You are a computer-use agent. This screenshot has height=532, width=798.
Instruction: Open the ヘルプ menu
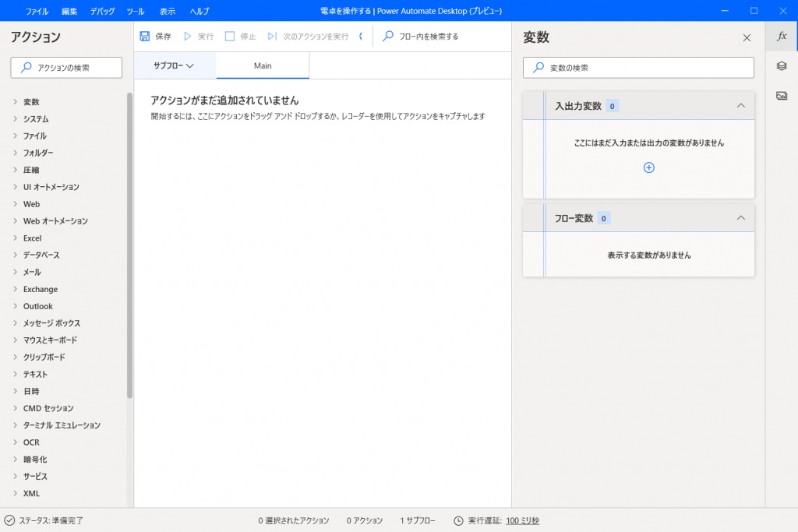[199, 11]
